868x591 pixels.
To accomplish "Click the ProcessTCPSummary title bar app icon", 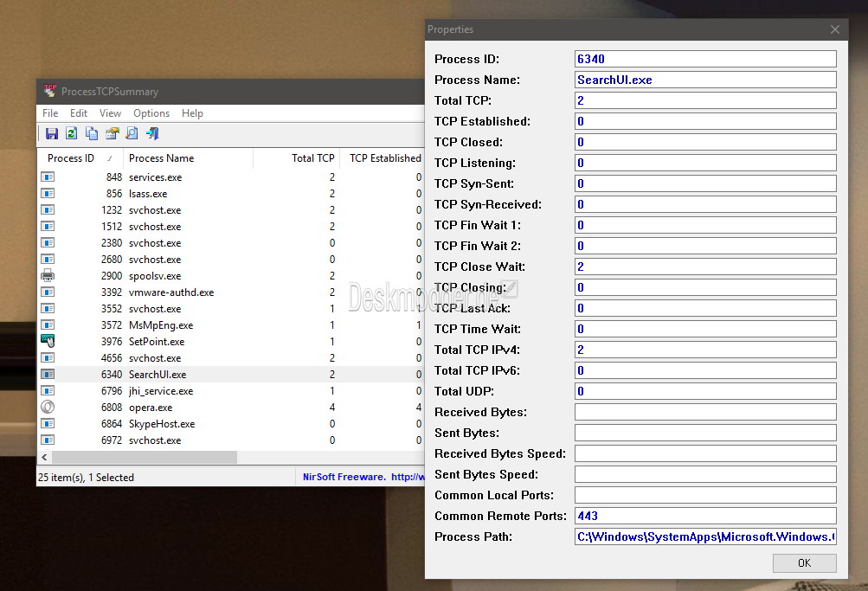I will [50, 91].
